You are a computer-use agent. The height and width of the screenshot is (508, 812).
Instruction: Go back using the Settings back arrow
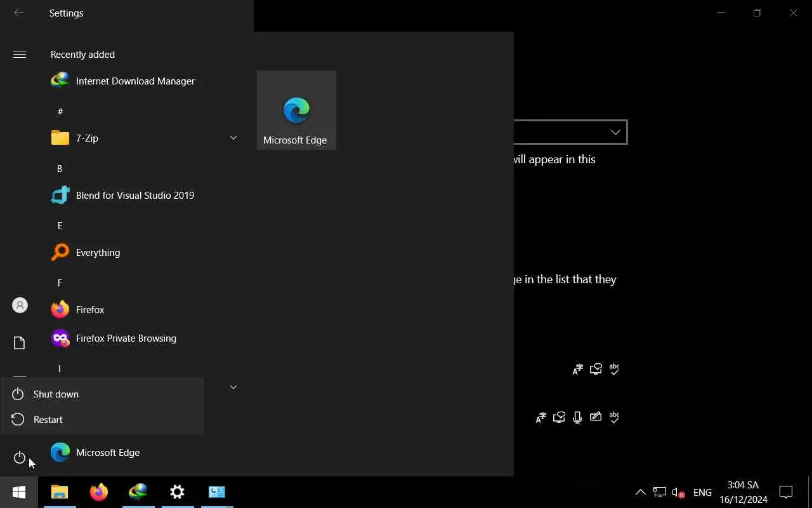pyautogui.click(x=19, y=13)
